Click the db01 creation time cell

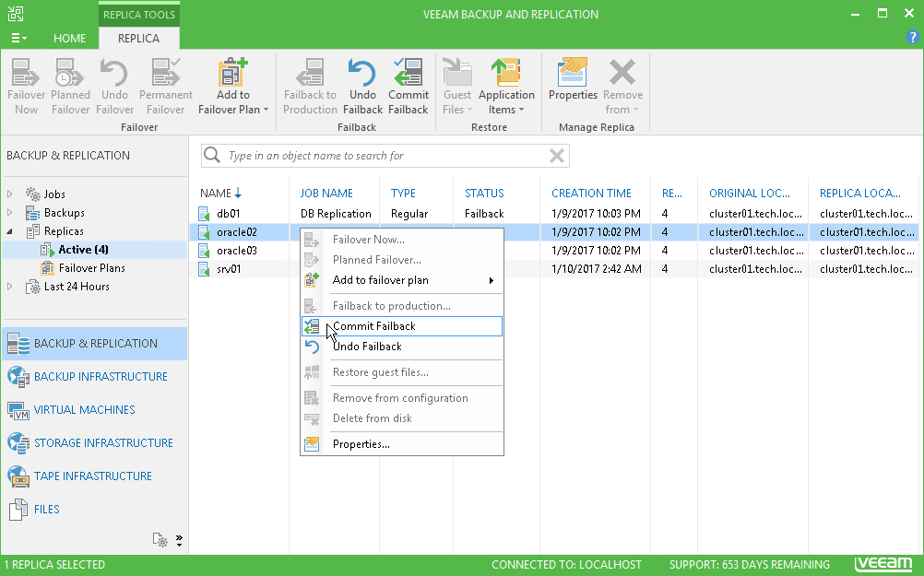pyautogui.click(x=596, y=213)
